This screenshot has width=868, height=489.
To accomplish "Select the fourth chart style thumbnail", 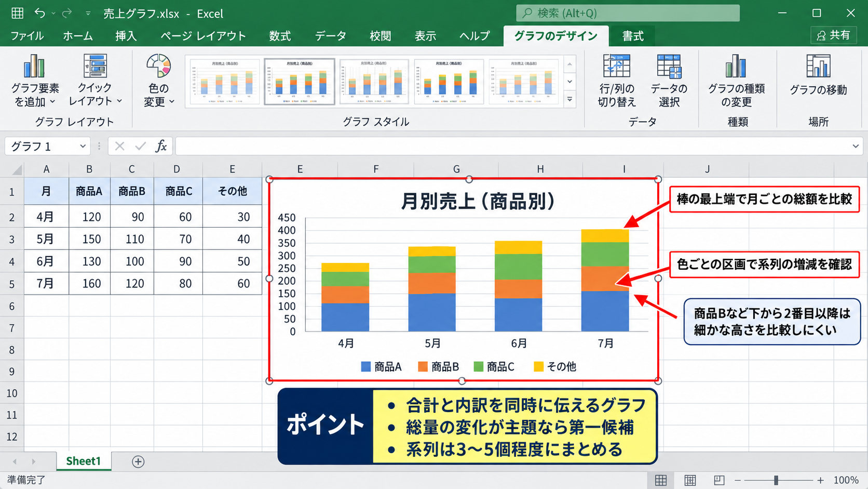I will 449,82.
